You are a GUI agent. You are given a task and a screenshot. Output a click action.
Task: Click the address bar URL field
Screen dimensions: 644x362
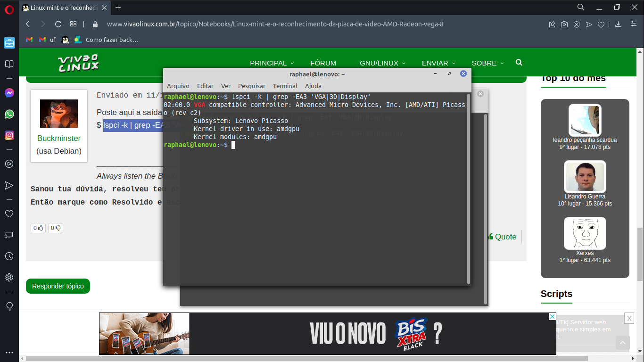point(275,24)
